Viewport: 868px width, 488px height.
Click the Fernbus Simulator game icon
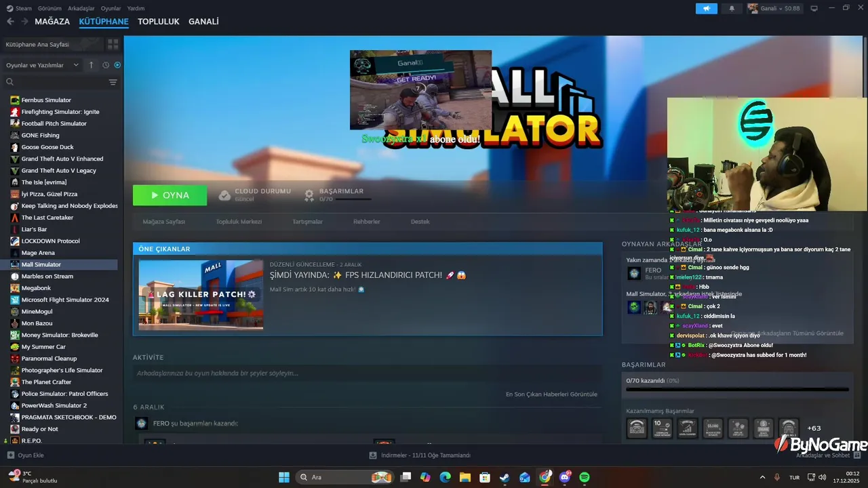coord(15,100)
